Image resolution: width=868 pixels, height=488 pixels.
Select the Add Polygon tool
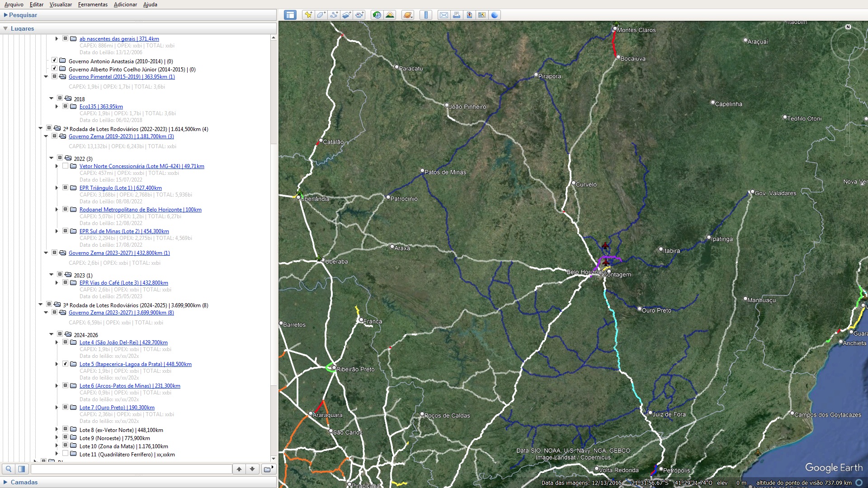[x=321, y=15]
